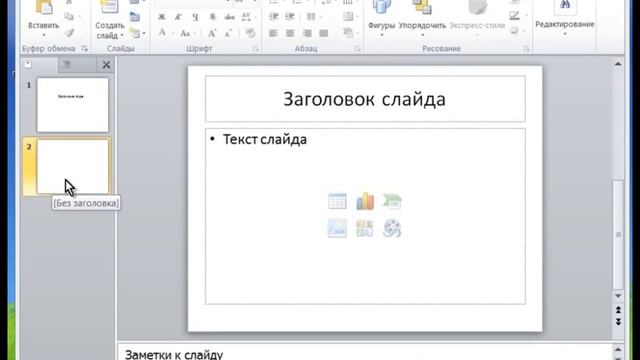Screen dimensions: 640x360
Task: Toggle bold (Ж) formatting
Action: pos(162,17)
